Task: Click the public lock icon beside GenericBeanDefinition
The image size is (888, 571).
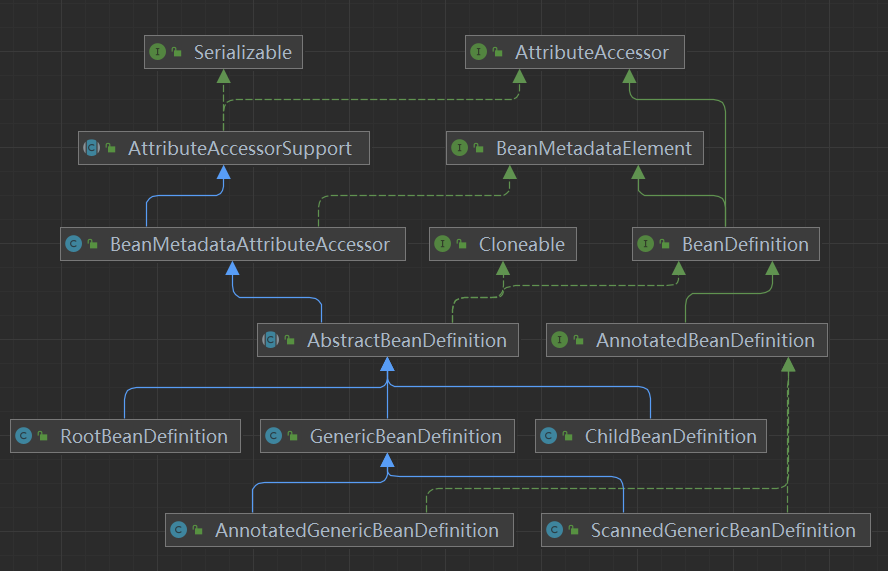Action: point(292,436)
